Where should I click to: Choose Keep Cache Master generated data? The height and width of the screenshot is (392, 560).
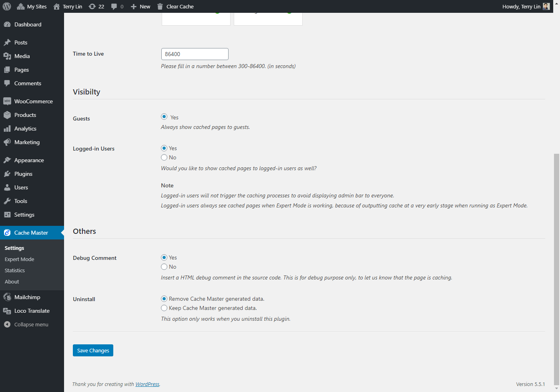point(164,308)
